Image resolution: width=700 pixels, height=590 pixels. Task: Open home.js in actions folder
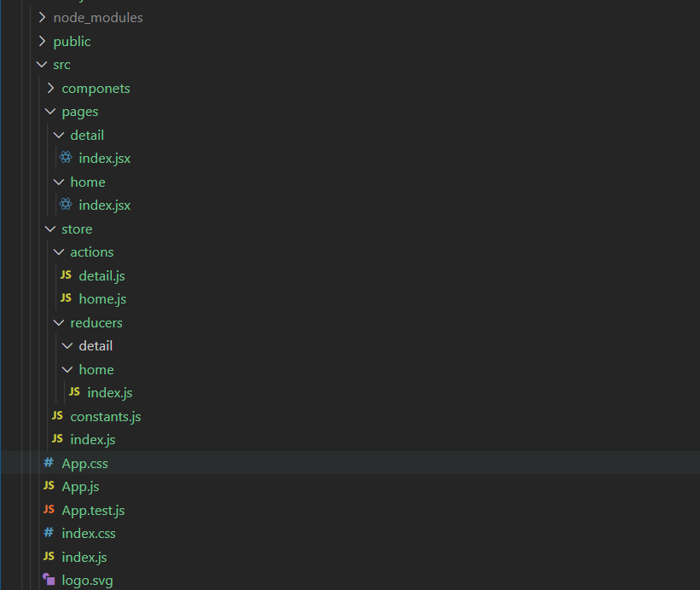point(102,299)
